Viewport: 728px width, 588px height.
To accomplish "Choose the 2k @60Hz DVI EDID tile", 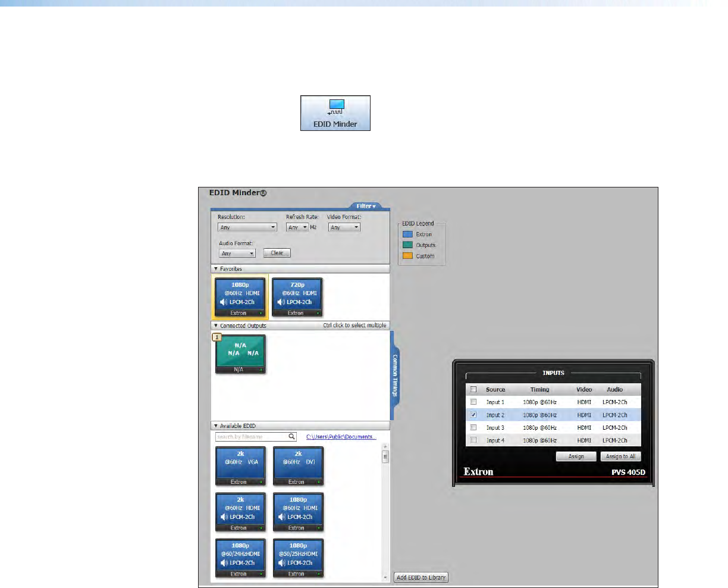I will click(x=298, y=467).
